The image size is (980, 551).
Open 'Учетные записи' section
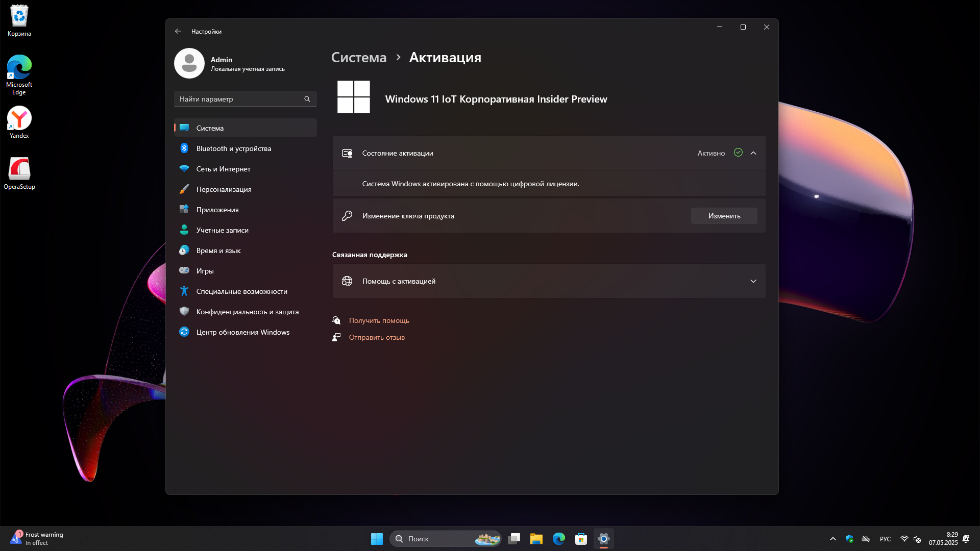[x=245, y=230]
